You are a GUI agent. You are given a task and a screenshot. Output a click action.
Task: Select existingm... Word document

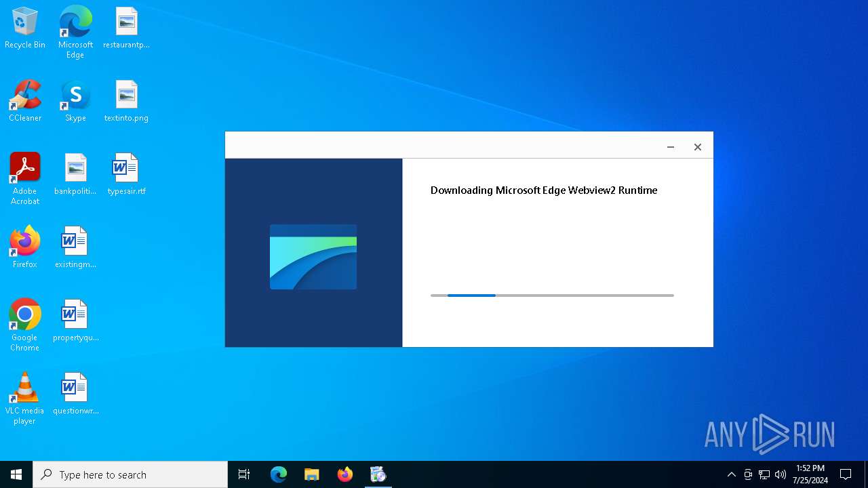tap(75, 248)
